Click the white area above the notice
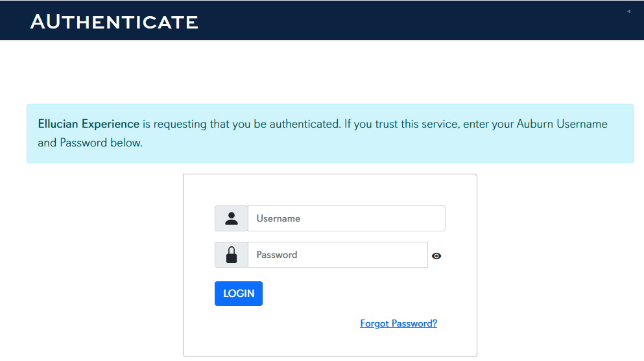 click(324, 71)
